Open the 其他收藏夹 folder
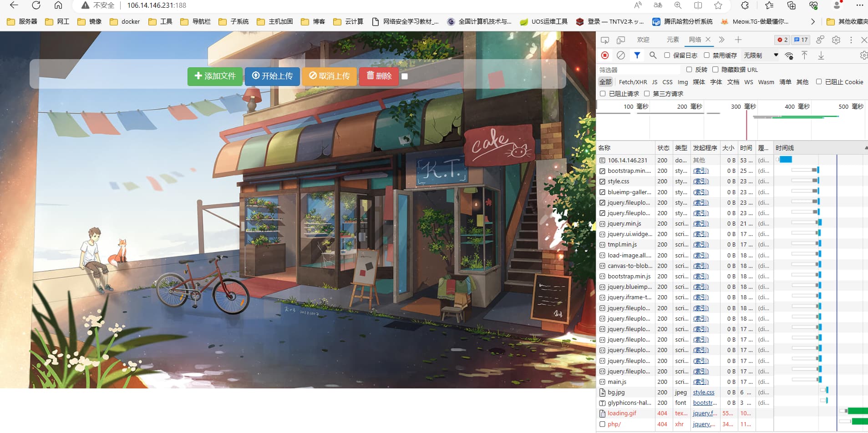 pos(847,21)
